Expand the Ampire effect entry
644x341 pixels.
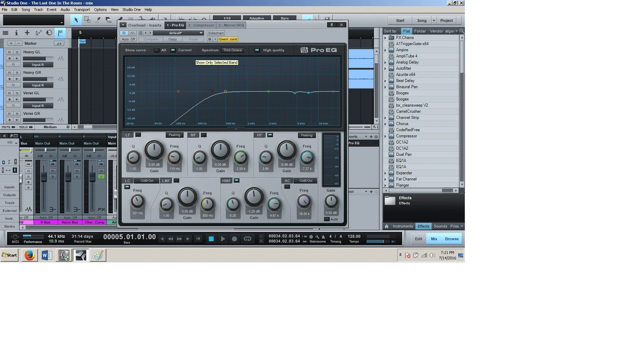tap(385, 50)
